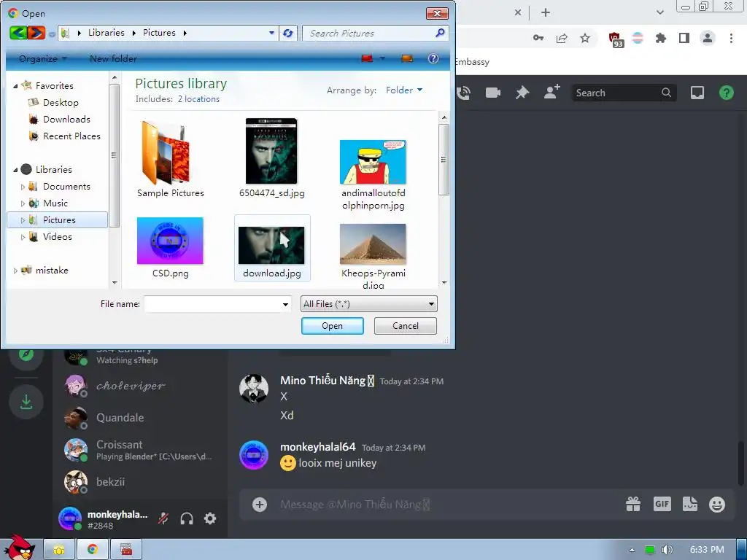
Task: Open the Discord inbox
Action: coord(697,93)
